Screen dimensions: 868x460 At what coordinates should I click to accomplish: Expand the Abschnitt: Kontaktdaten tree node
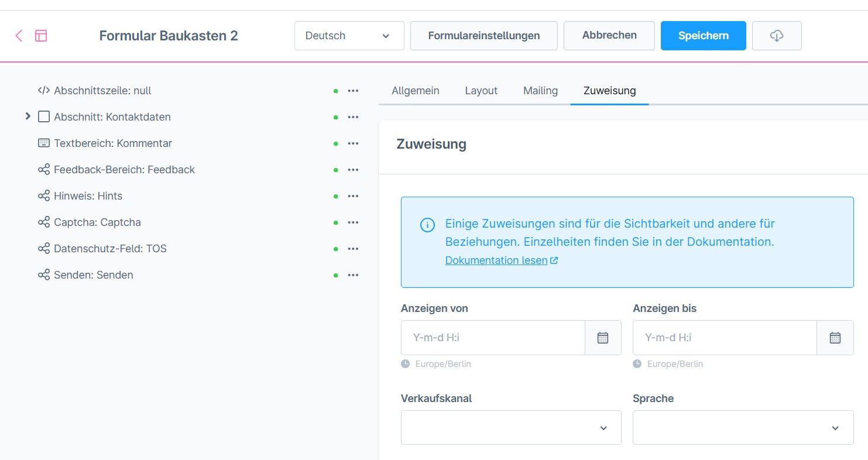pos(28,116)
